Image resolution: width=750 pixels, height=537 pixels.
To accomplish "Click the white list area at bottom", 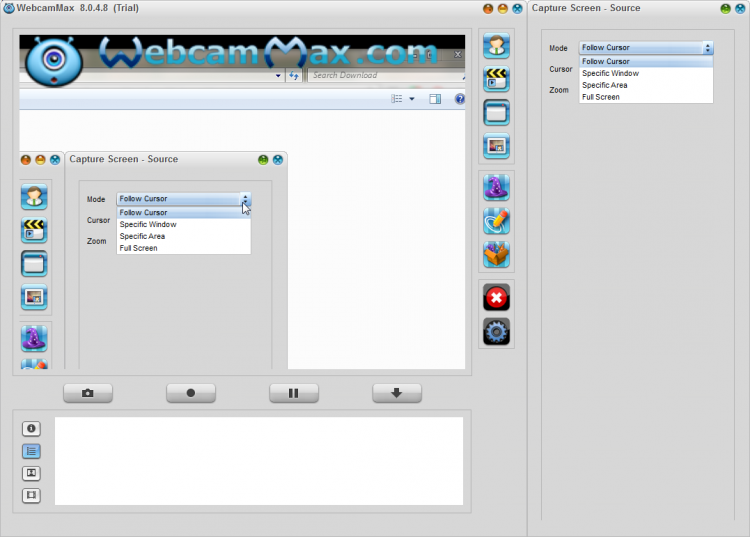I will tap(259, 461).
